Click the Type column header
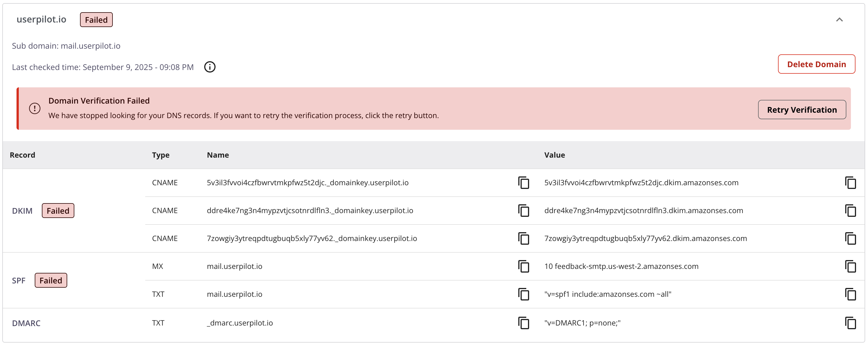Image resolution: width=868 pixels, height=346 pixels. pos(160,155)
